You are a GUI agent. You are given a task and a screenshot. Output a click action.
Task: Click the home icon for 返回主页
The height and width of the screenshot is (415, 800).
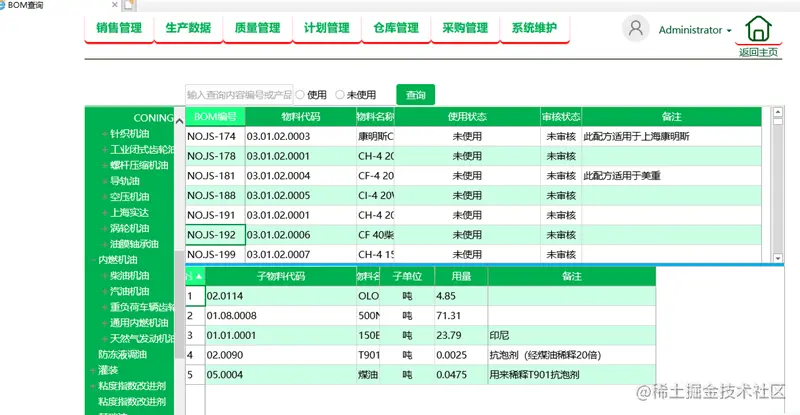click(x=758, y=29)
